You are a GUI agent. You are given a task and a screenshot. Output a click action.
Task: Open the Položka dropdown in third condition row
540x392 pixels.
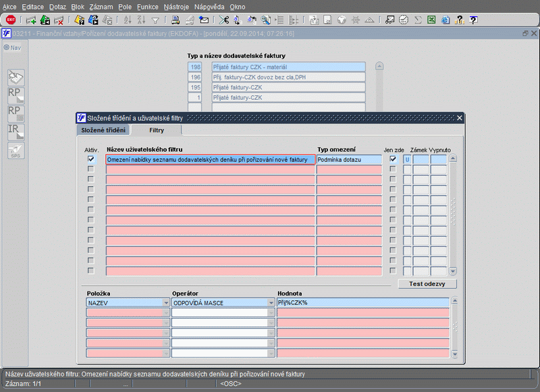[166, 323]
